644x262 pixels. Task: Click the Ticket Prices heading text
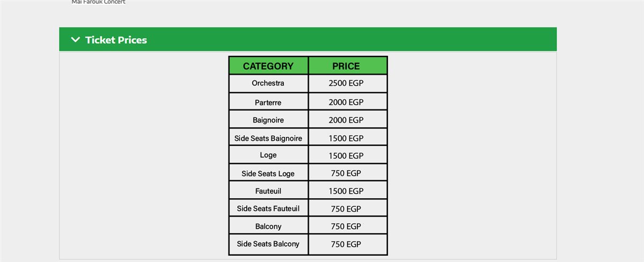pyautogui.click(x=116, y=40)
